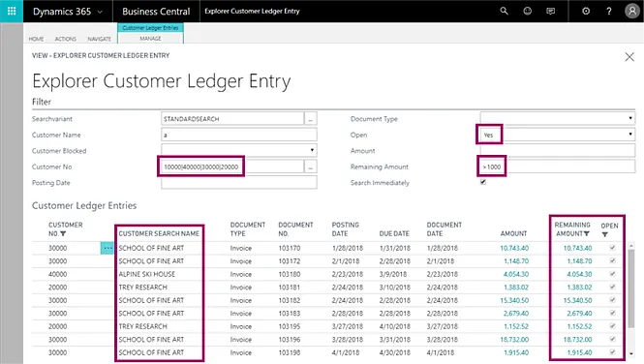Toggle Open checkbox for document 103181
Viewport: 644px width, 364px height.
coord(612,287)
